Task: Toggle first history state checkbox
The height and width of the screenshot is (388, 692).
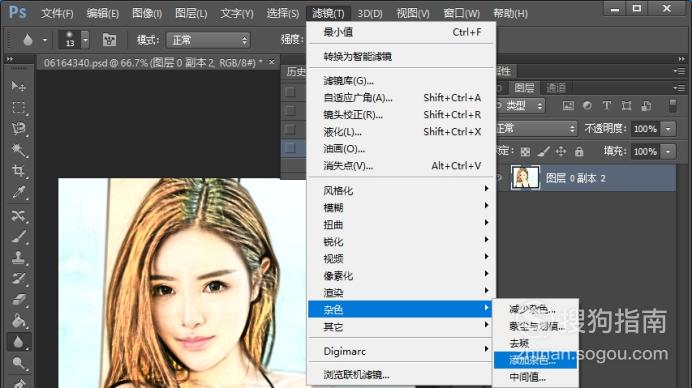Action: (290, 92)
